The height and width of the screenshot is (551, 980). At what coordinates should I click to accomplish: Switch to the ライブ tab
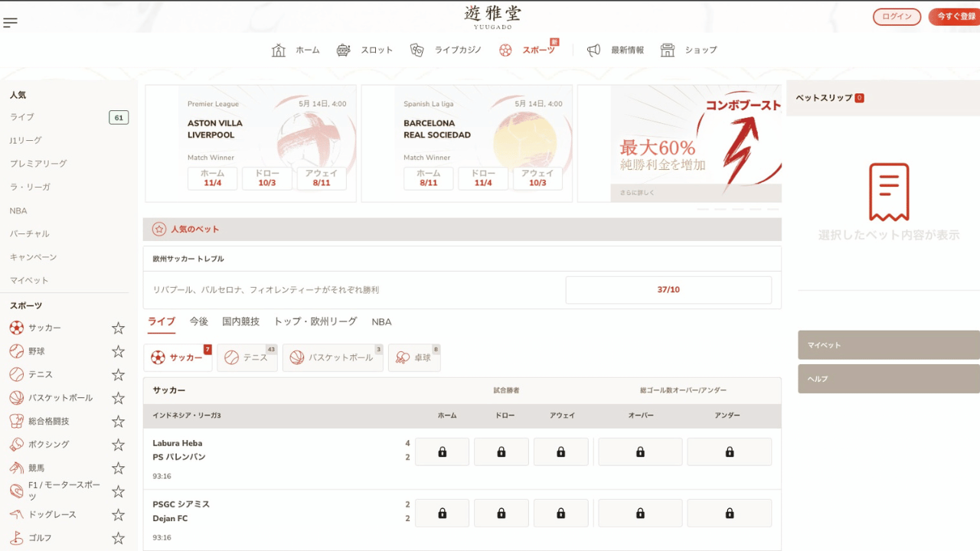pos(162,322)
